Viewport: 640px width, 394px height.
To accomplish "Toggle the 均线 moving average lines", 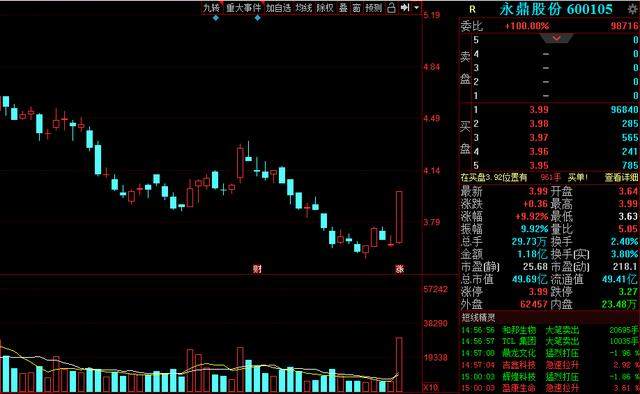I will coord(304,8).
